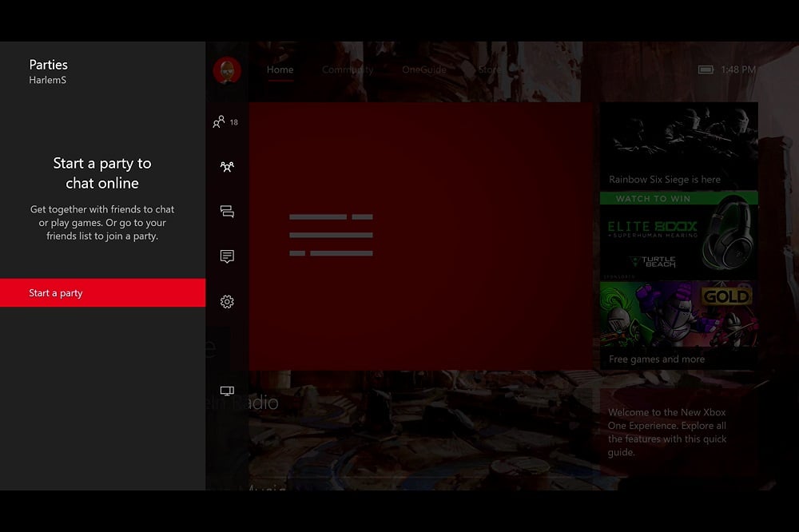Click the Start a party button
Screen dimensions: 799x532
(102, 292)
